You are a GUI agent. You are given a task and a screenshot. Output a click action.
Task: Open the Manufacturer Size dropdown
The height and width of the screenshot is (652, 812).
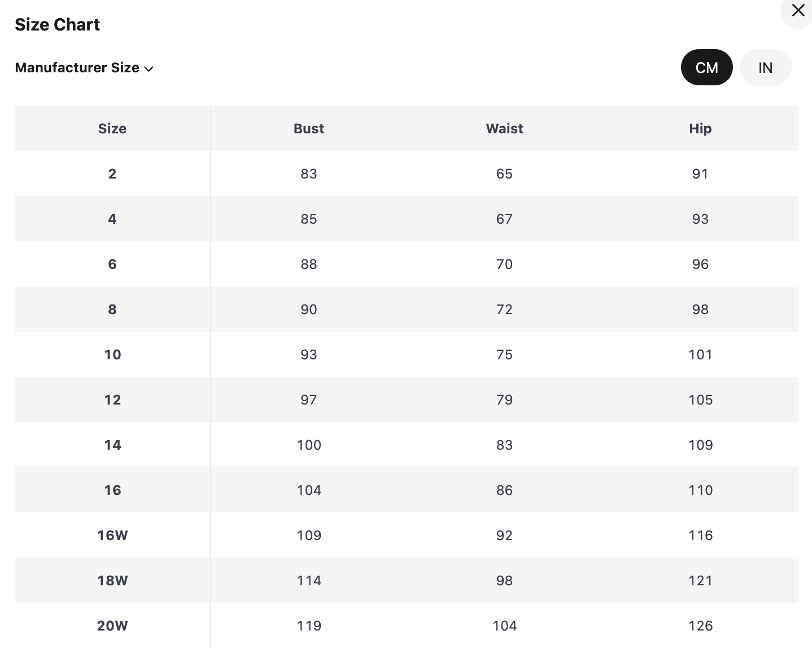pyautogui.click(x=84, y=68)
